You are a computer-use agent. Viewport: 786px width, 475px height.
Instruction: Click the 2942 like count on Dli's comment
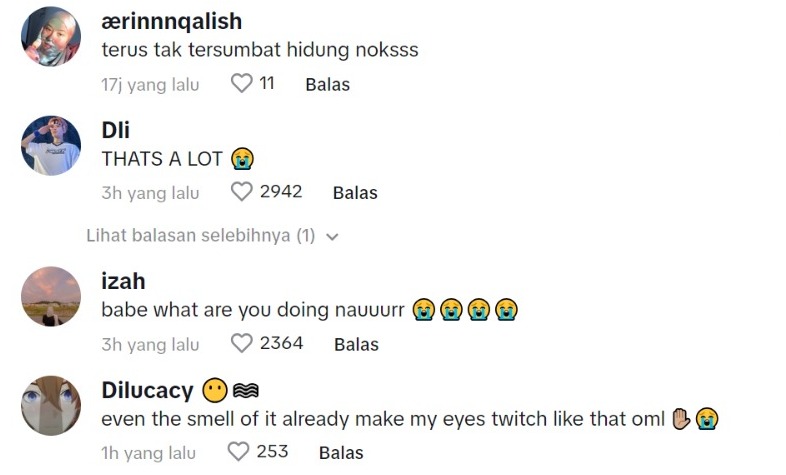pos(281,192)
